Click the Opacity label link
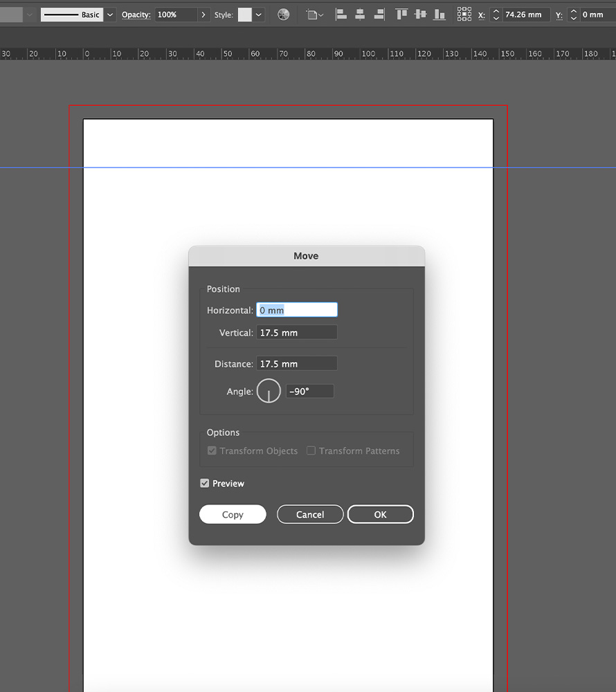616x692 pixels. [136, 15]
